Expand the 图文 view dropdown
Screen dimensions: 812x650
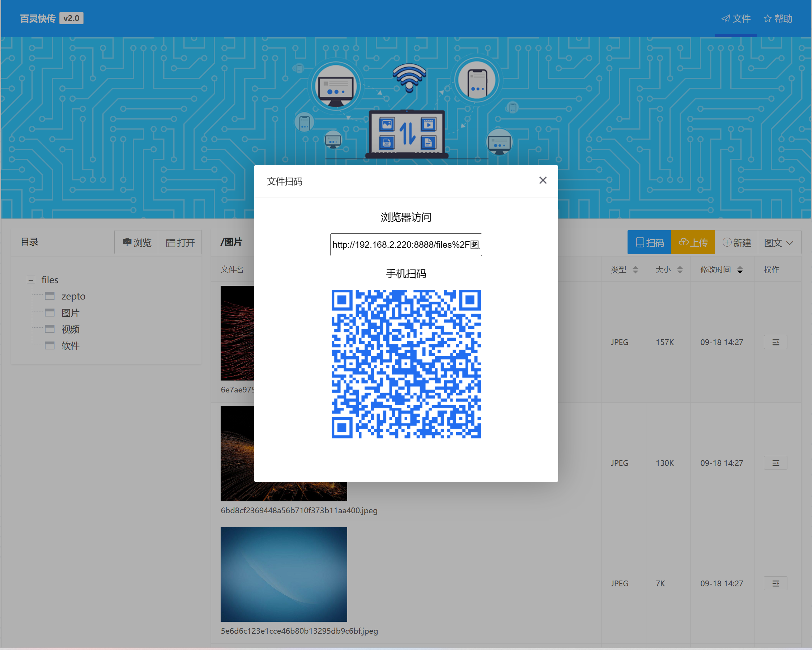(778, 242)
